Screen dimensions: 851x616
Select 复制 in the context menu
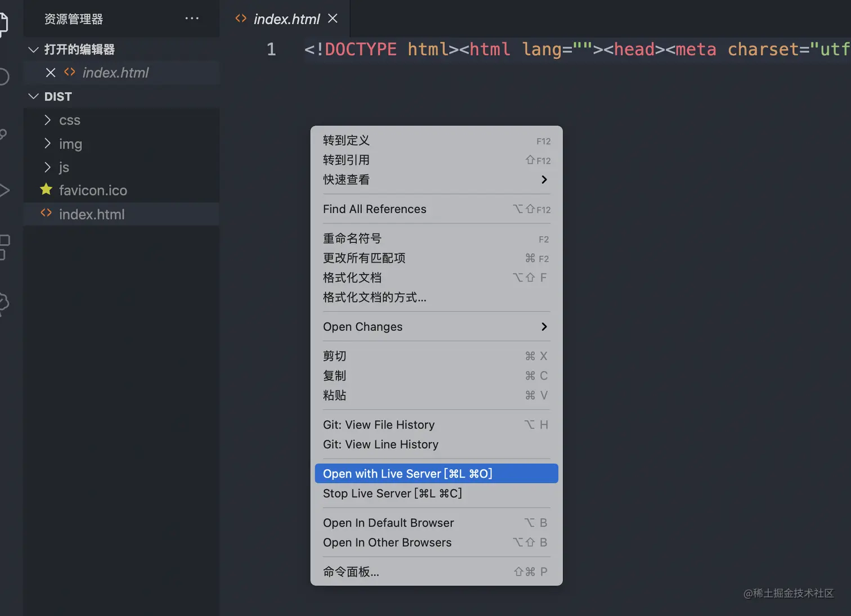point(436,376)
